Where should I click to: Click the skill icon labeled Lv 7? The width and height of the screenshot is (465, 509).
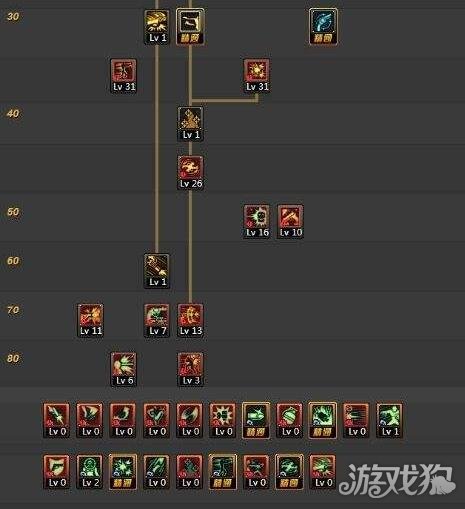point(157,320)
